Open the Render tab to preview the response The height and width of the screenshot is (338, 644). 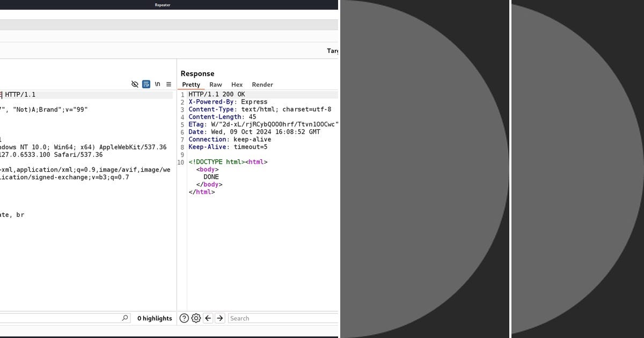pos(262,84)
